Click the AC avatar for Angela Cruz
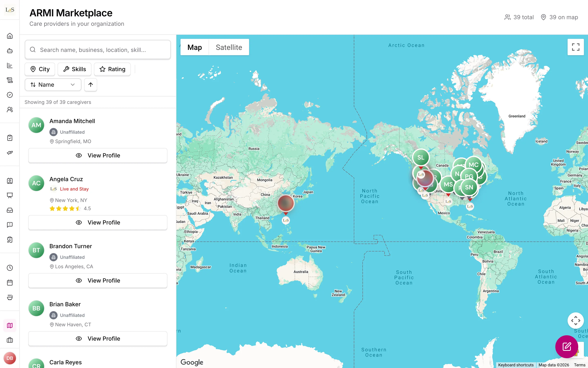 [36, 183]
